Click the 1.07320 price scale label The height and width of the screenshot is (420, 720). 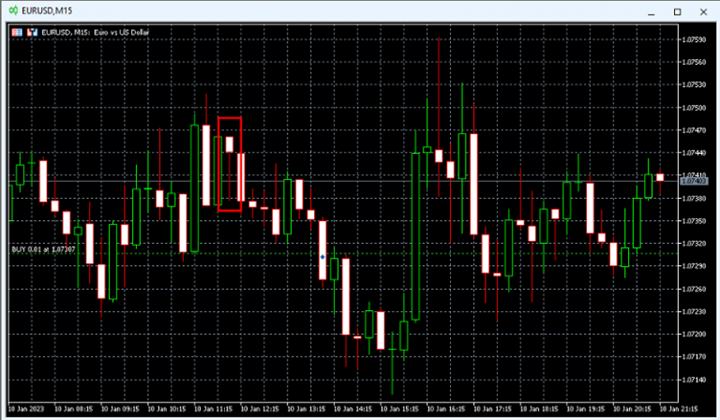pyautogui.click(x=693, y=244)
